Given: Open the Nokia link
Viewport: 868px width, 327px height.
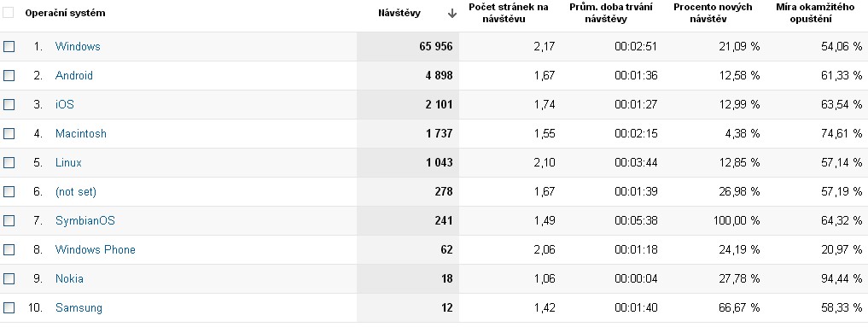Looking at the screenshot, I should point(69,279).
